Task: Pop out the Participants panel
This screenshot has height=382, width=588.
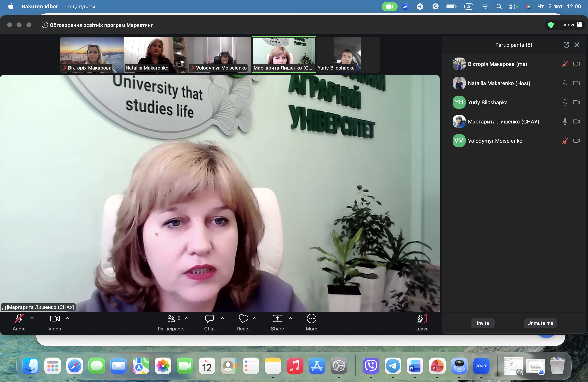Action: pyautogui.click(x=566, y=45)
